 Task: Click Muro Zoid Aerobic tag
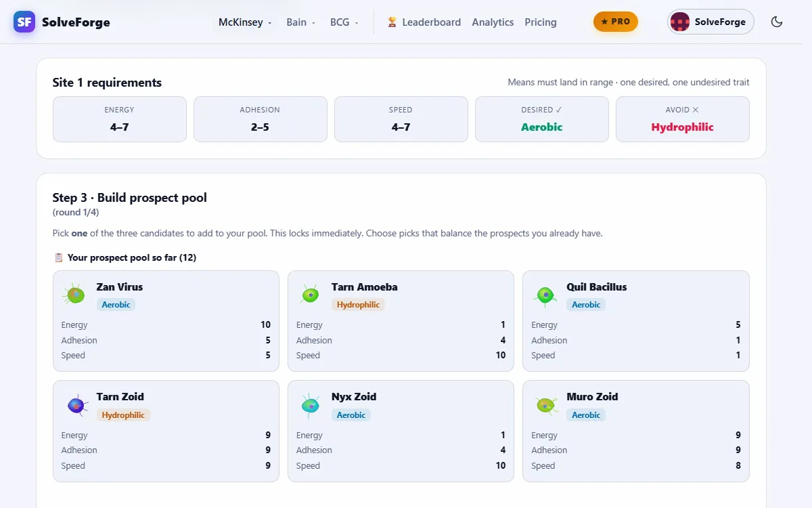click(586, 415)
